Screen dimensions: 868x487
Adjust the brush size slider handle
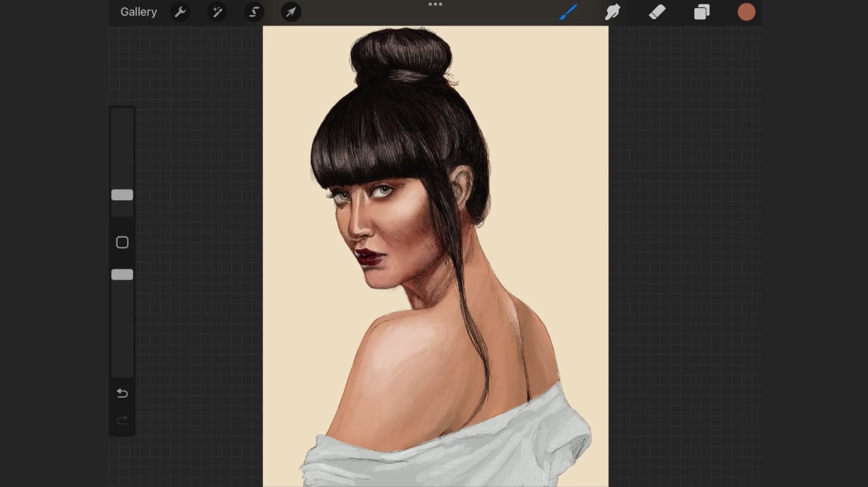122,194
